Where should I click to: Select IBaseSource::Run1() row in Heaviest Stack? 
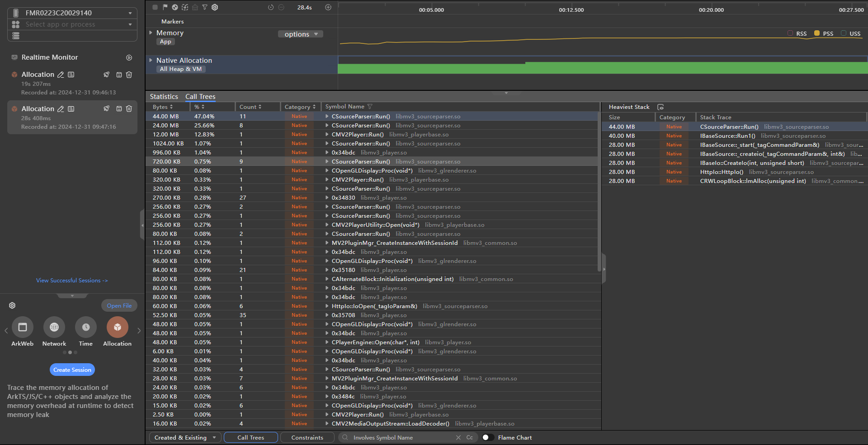coord(735,136)
